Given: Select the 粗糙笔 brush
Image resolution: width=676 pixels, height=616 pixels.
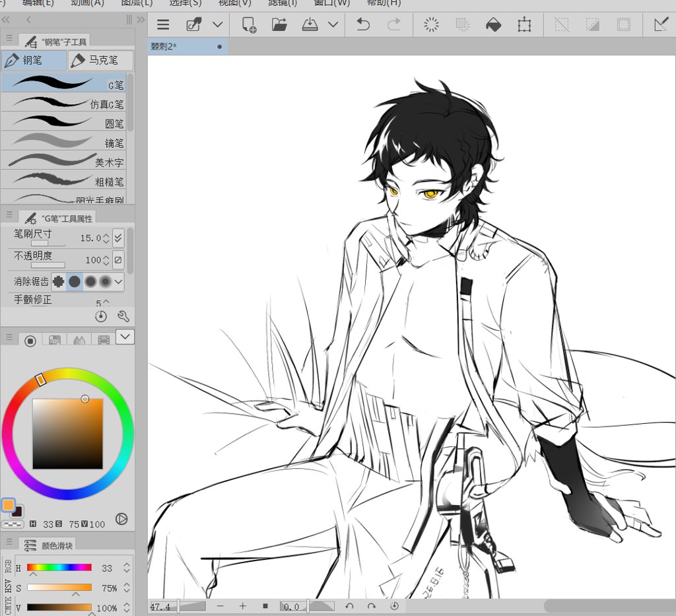Looking at the screenshot, I should pyautogui.click(x=64, y=180).
